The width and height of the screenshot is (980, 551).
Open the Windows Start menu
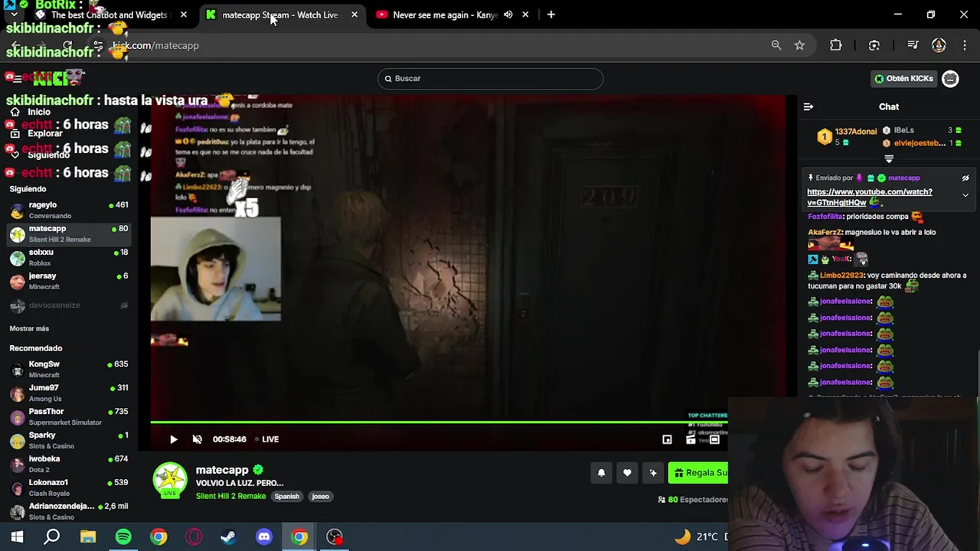tap(17, 536)
